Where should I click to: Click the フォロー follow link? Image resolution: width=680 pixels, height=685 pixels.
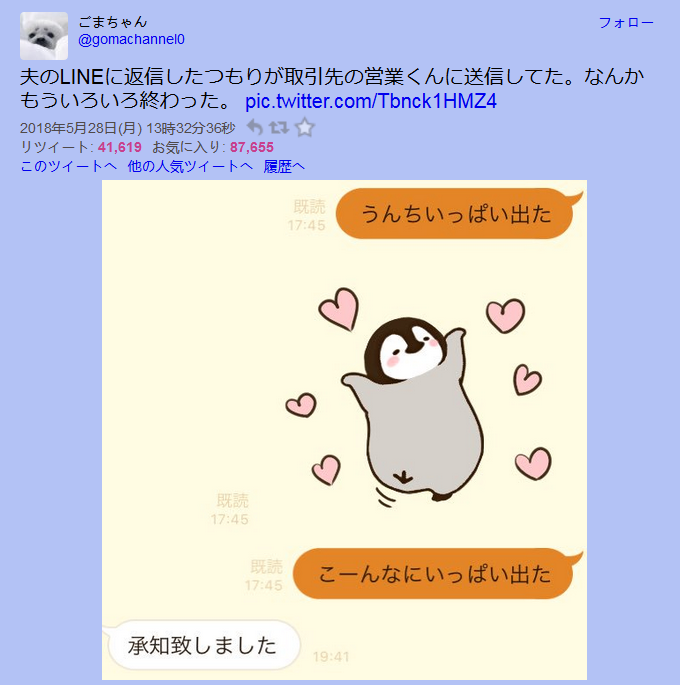coord(626,23)
